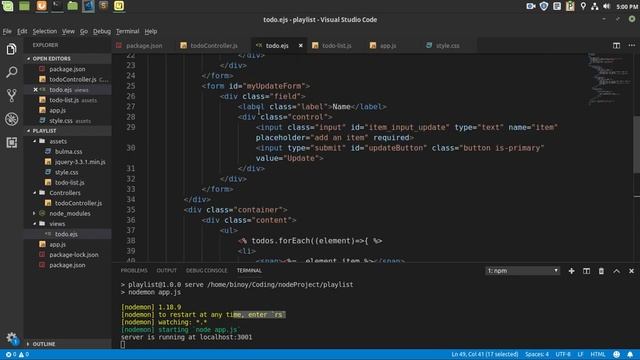This screenshot has width=640, height=360.
Task: Change end of line sequence LF
Action: point(580,354)
